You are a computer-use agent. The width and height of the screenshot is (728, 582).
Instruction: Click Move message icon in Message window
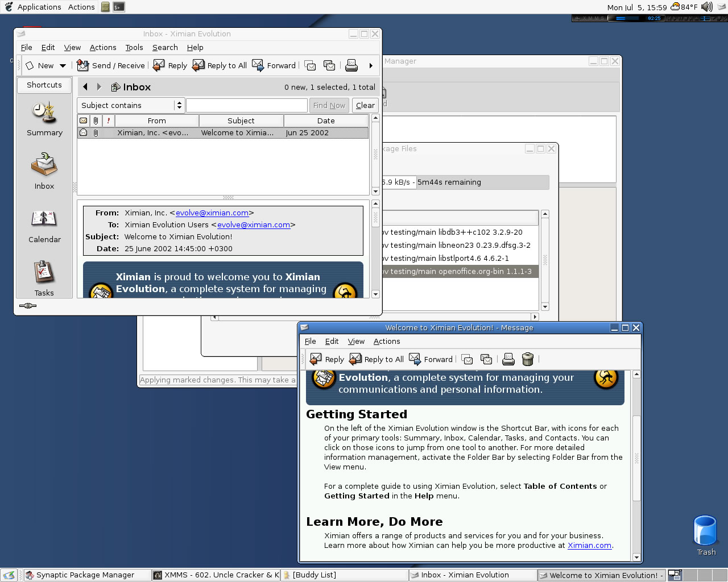point(467,359)
